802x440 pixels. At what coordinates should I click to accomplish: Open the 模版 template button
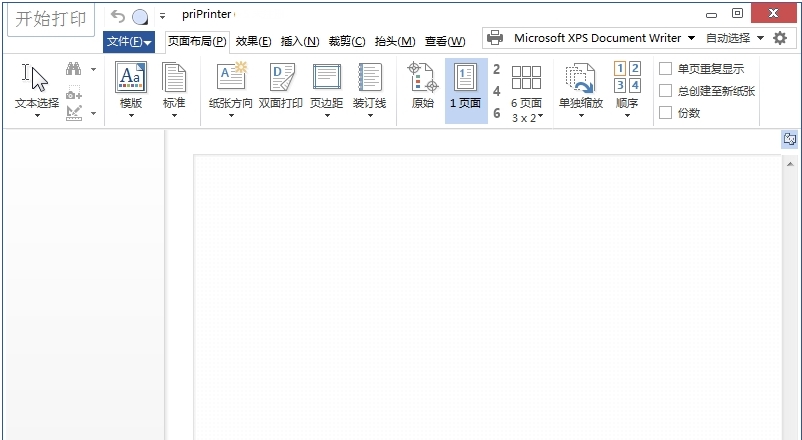(131, 90)
